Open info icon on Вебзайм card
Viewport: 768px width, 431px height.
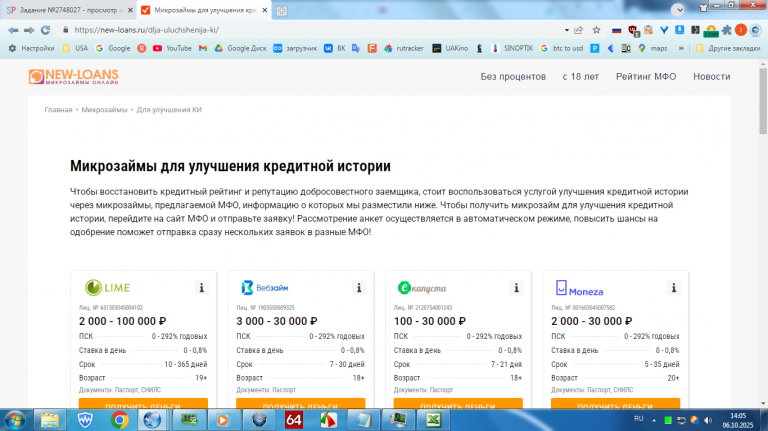point(359,287)
